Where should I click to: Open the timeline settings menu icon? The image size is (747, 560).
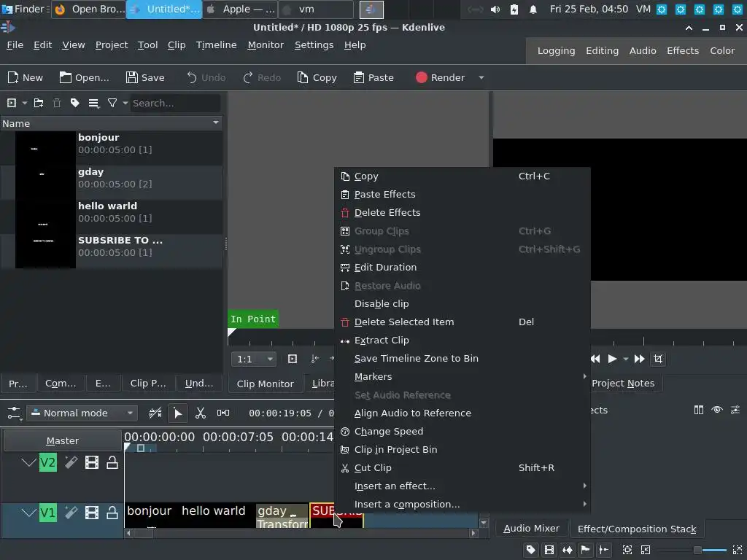click(15, 413)
